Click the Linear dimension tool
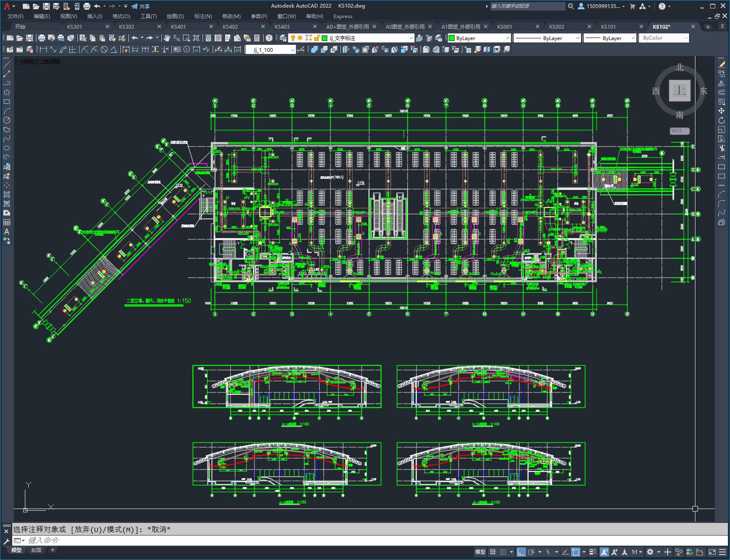730x560 pixels. point(43,50)
